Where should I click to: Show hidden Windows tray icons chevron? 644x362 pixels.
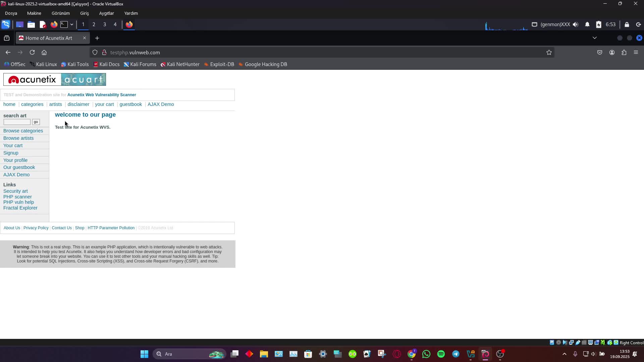(564, 354)
